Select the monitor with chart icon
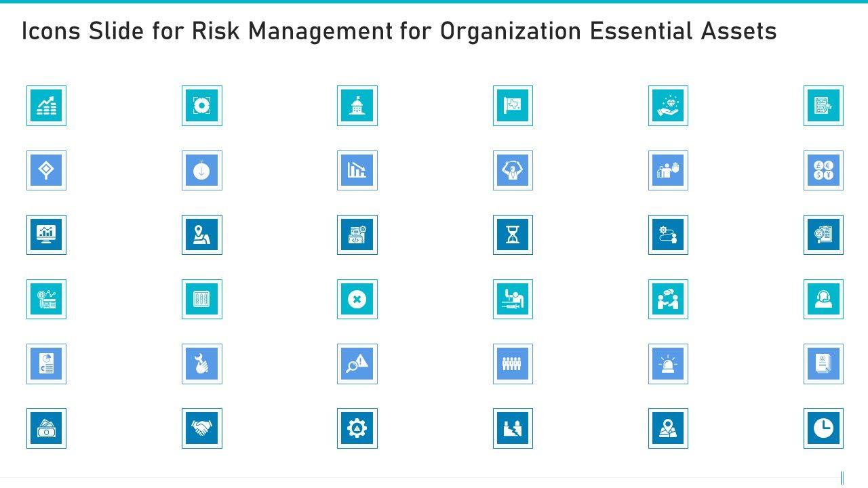This screenshot has width=868, height=488. point(46,235)
